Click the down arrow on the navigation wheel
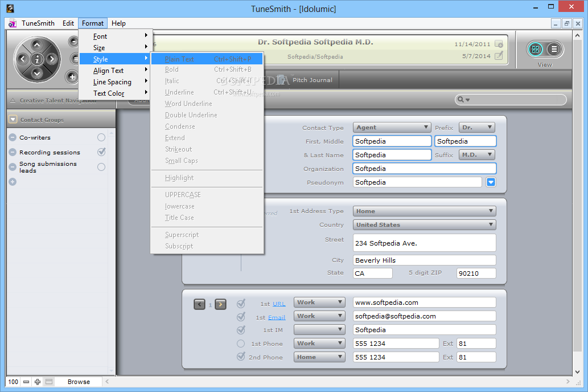This screenshot has height=392, width=588. coord(37,73)
